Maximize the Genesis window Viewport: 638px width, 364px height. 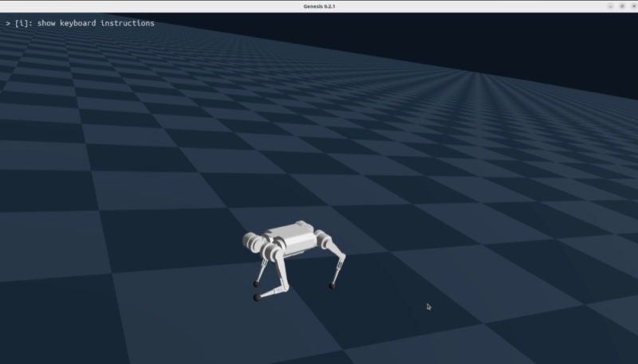(622, 6)
